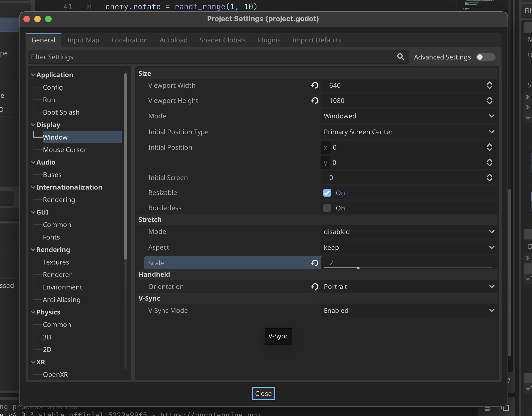
Task: Uncheck the Resizable checkbox
Action: pos(327,193)
